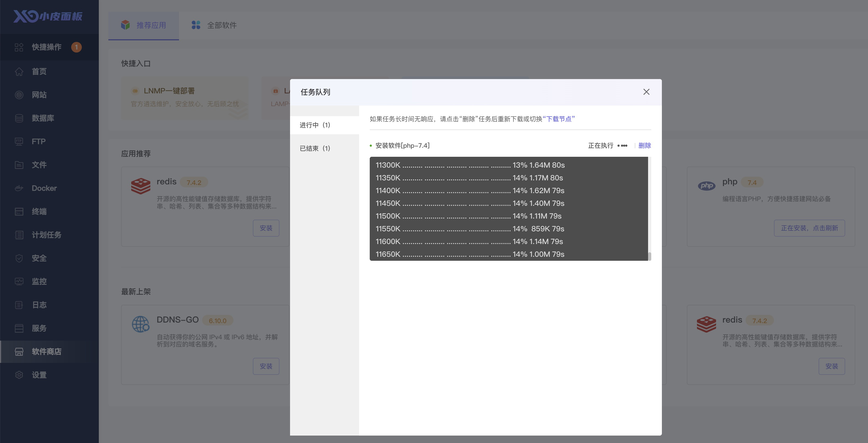Screen dimensions: 868x443
Task: Open the 计划任务 list icon in sidebar
Action: [19, 234]
